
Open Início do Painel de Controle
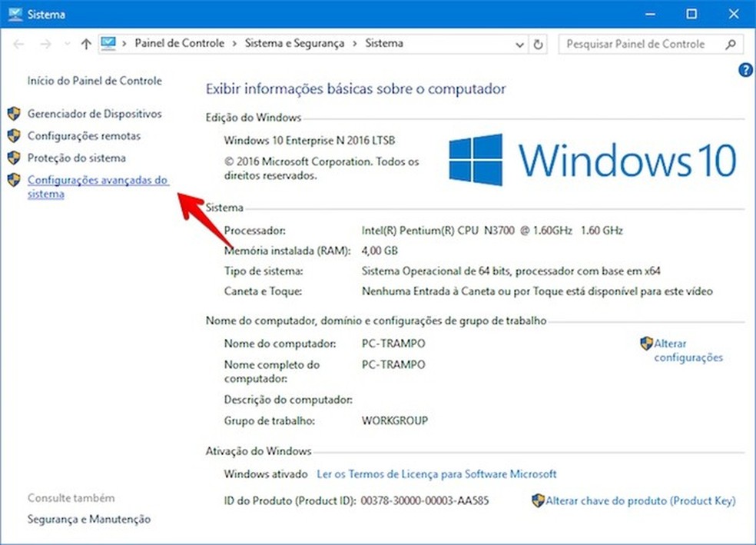click(x=94, y=81)
